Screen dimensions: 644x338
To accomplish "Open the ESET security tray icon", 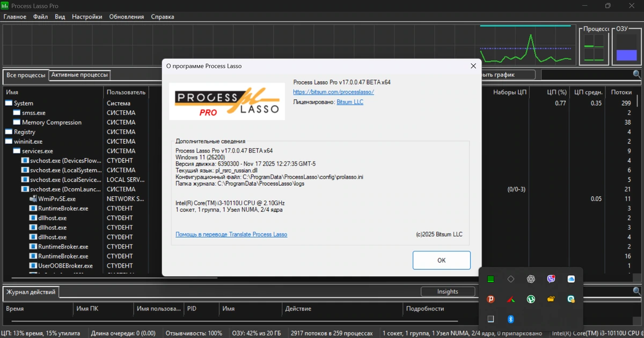I will pyautogui.click(x=572, y=299).
